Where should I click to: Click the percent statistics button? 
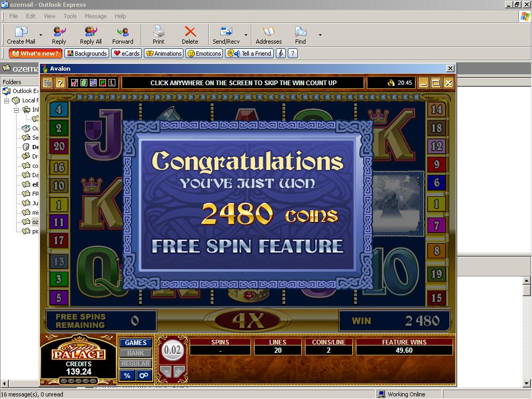coord(127,375)
